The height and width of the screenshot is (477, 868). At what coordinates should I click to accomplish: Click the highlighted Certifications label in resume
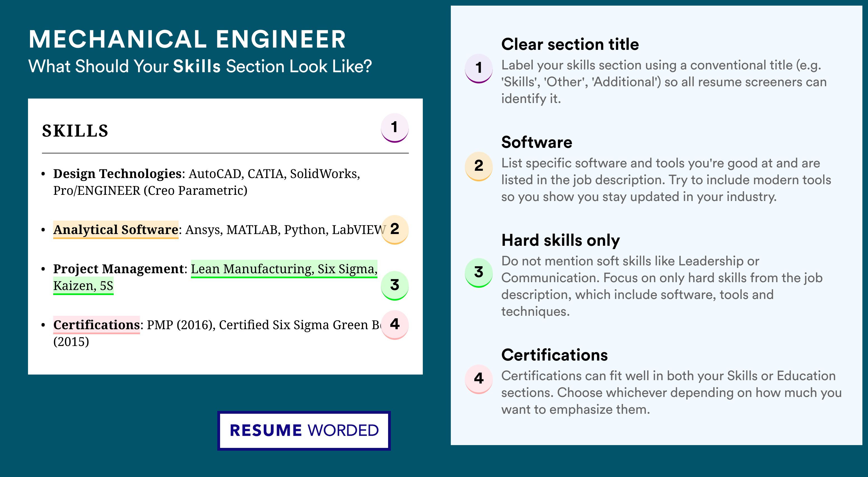(96, 325)
